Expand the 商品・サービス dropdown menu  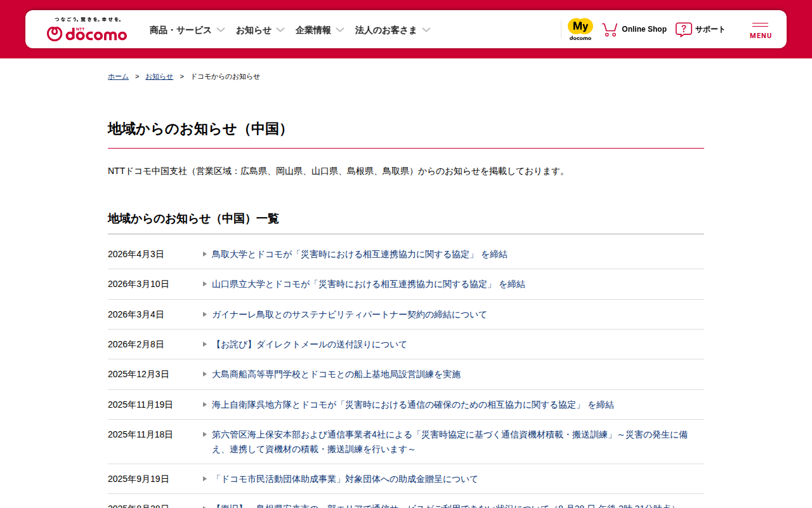187,30
